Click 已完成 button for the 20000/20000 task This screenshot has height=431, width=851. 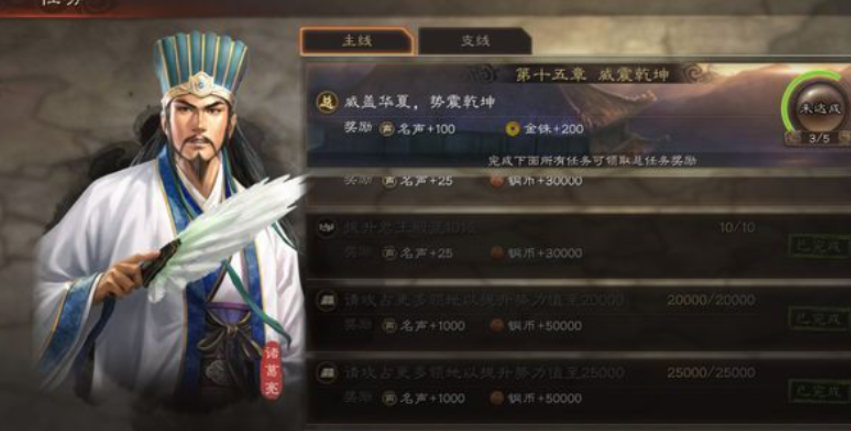click(820, 319)
